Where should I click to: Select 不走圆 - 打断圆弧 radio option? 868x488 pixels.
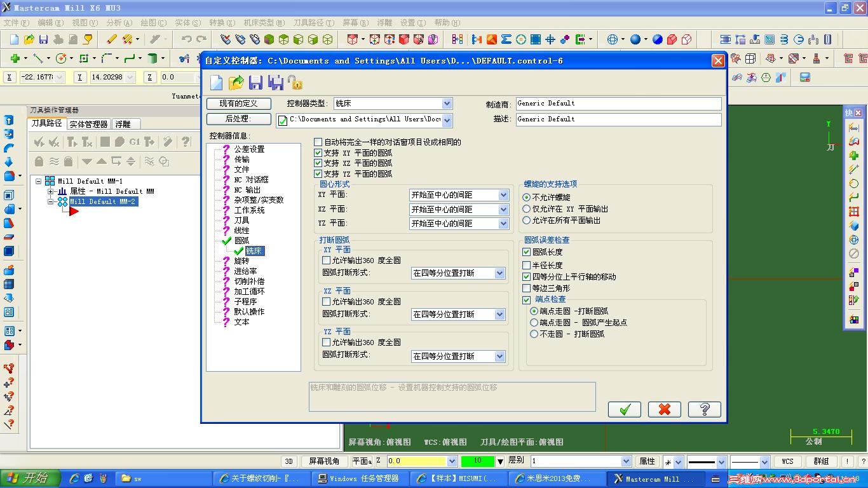(534, 334)
